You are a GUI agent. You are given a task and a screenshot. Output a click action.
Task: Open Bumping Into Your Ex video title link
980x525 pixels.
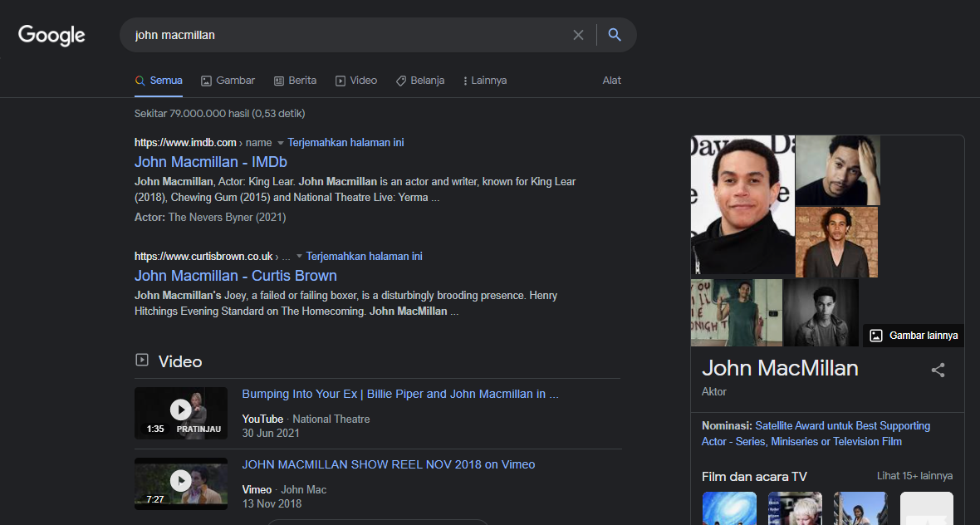pos(400,395)
